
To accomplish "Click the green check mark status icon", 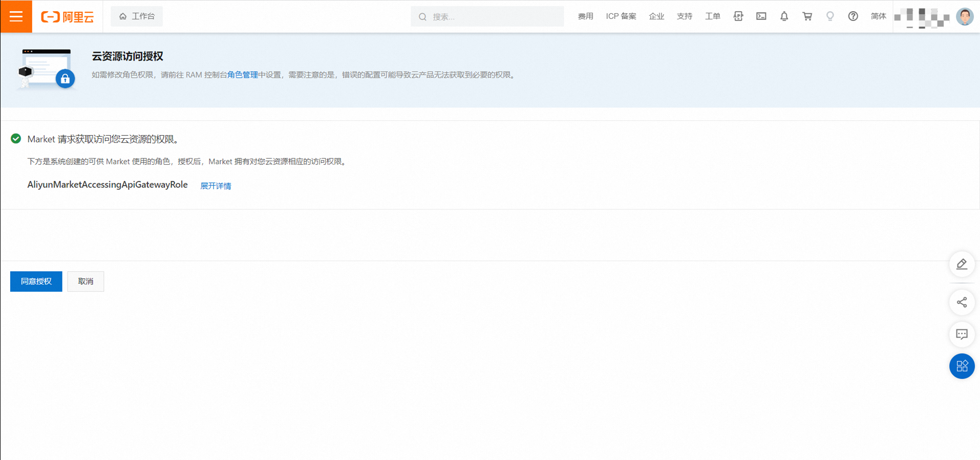I will click(16, 139).
